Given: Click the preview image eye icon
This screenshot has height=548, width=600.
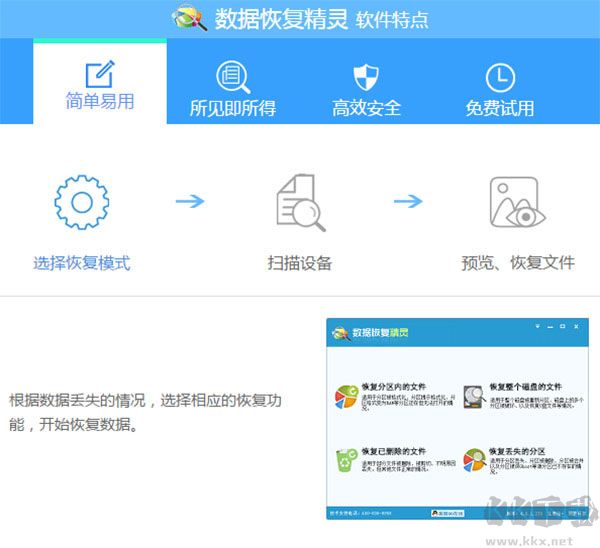Looking at the screenshot, I should click(x=517, y=202).
